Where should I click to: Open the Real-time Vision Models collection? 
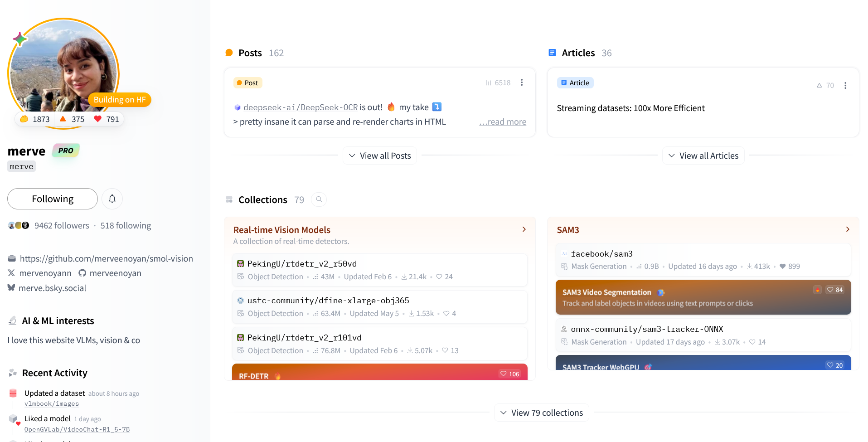pos(281,230)
